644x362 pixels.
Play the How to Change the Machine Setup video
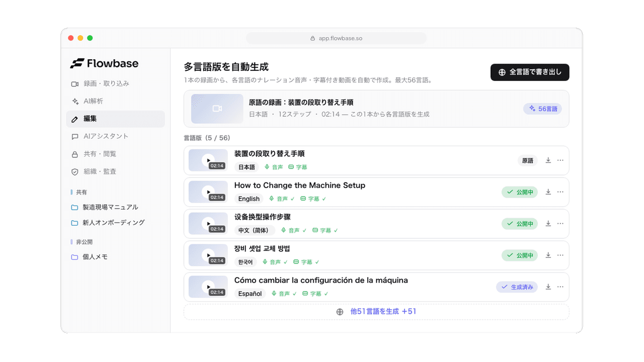(208, 192)
